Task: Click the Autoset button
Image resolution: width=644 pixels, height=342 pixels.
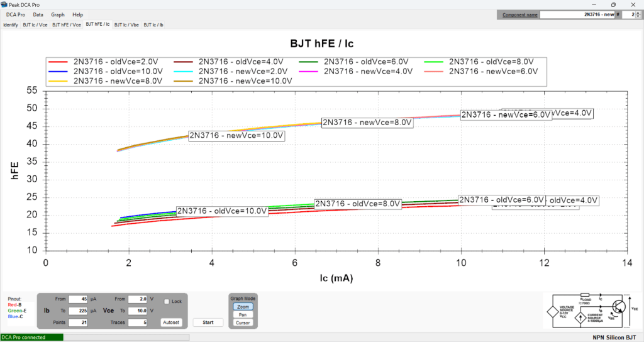Action: coord(171,322)
